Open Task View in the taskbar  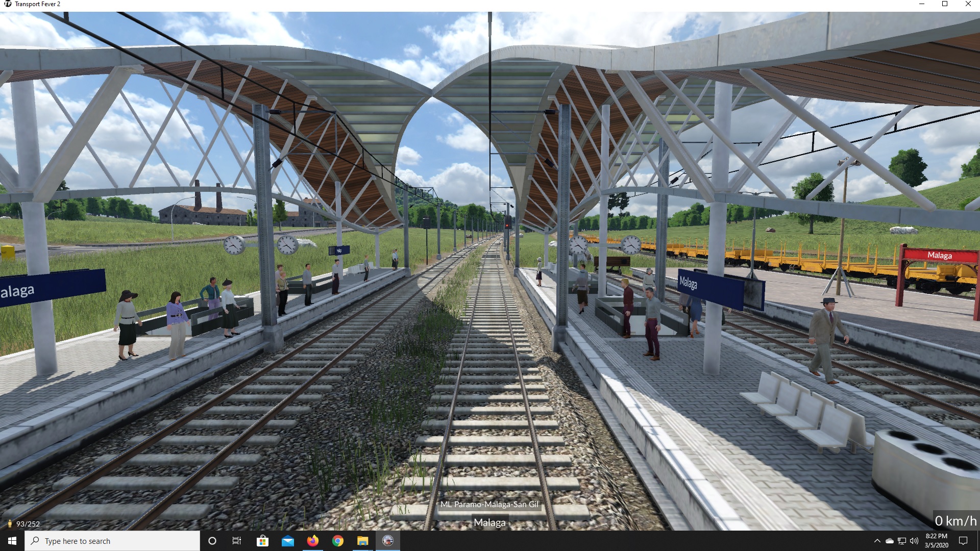point(237,541)
